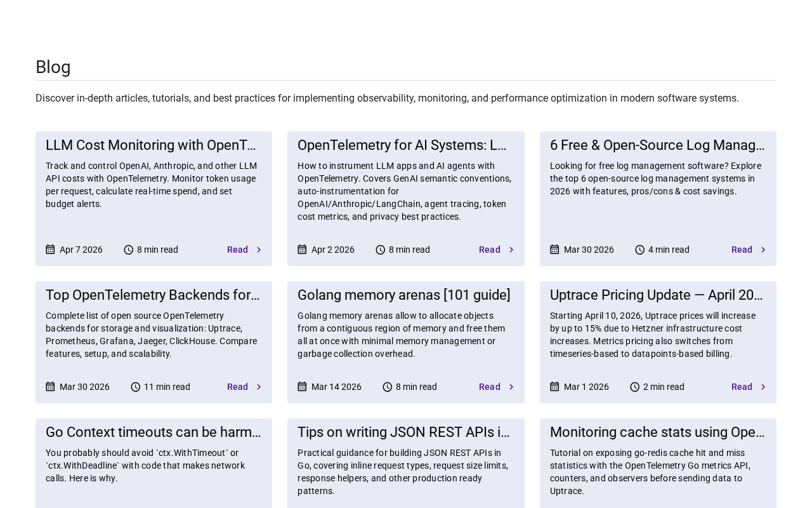
Task: Click calendar icon beside Apr 2 2026
Action: tap(302, 250)
